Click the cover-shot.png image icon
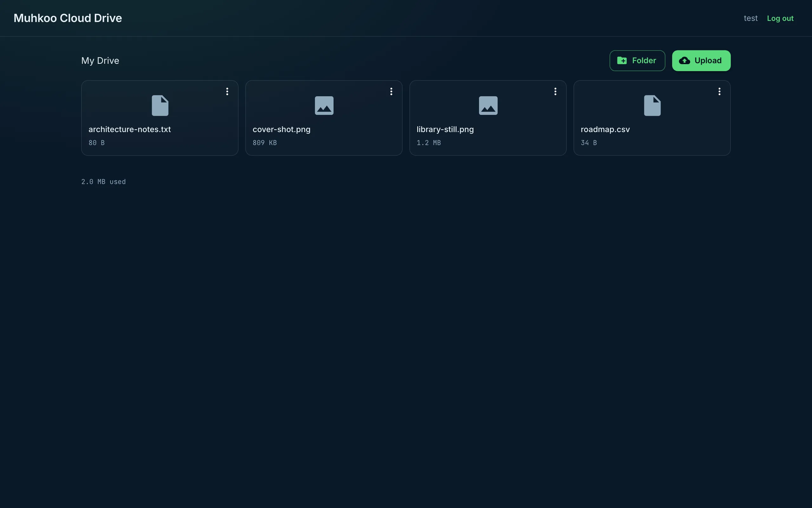This screenshot has width=812, height=508. tap(324, 105)
